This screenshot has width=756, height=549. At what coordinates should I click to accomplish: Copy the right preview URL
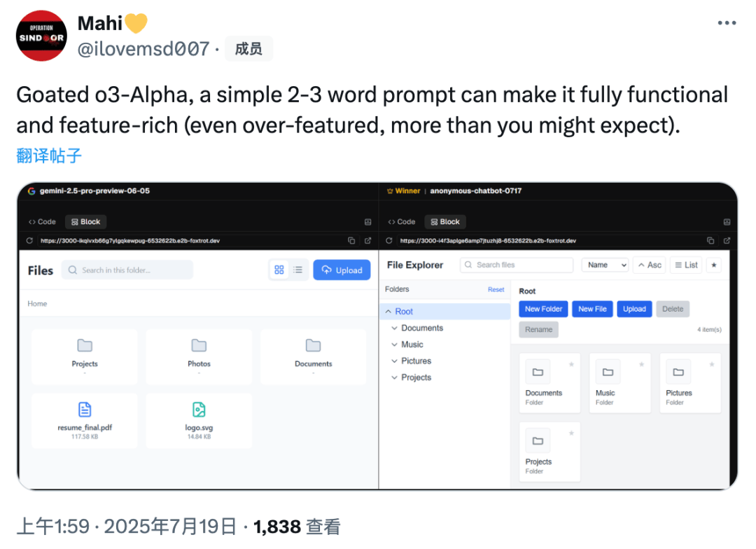(x=710, y=240)
